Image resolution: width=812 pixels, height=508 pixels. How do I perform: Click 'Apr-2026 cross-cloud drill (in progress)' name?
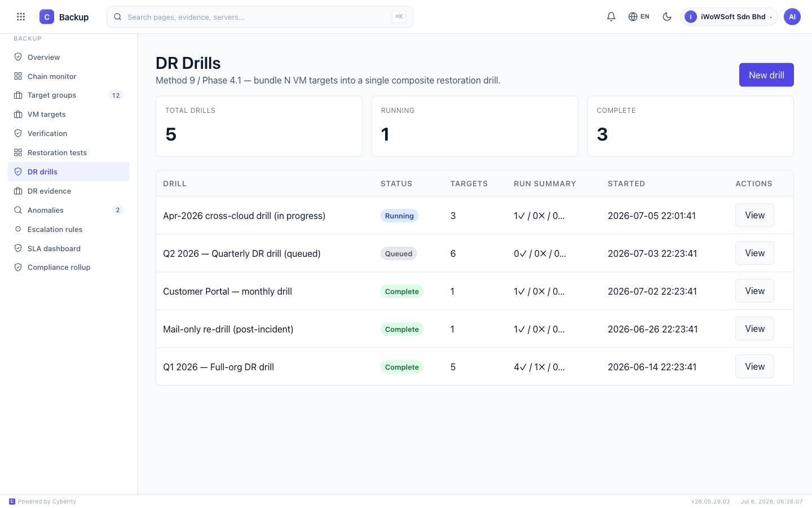click(244, 216)
